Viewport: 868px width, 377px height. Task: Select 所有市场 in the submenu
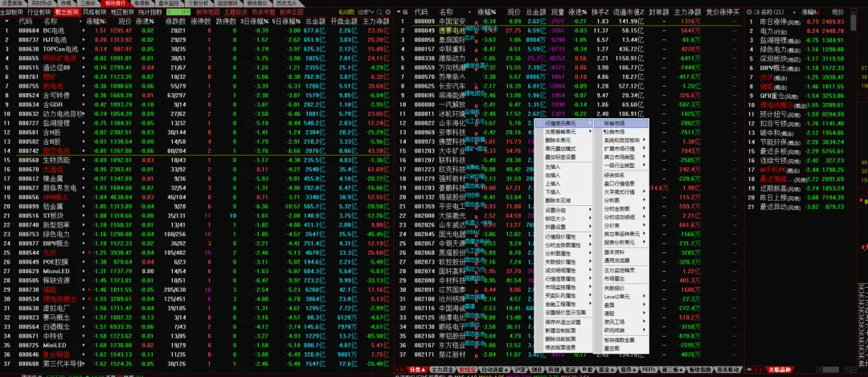click(621, 123)
